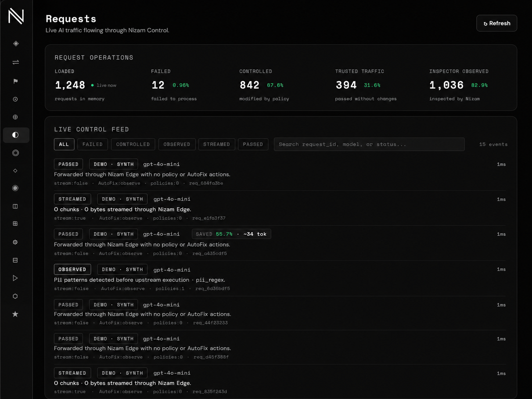Image resolution: width=532 pixels, height=399 pixels.
Task: Open the split-columns square sidebar icon
Action: pyautogui.click(x=15, y=206)
